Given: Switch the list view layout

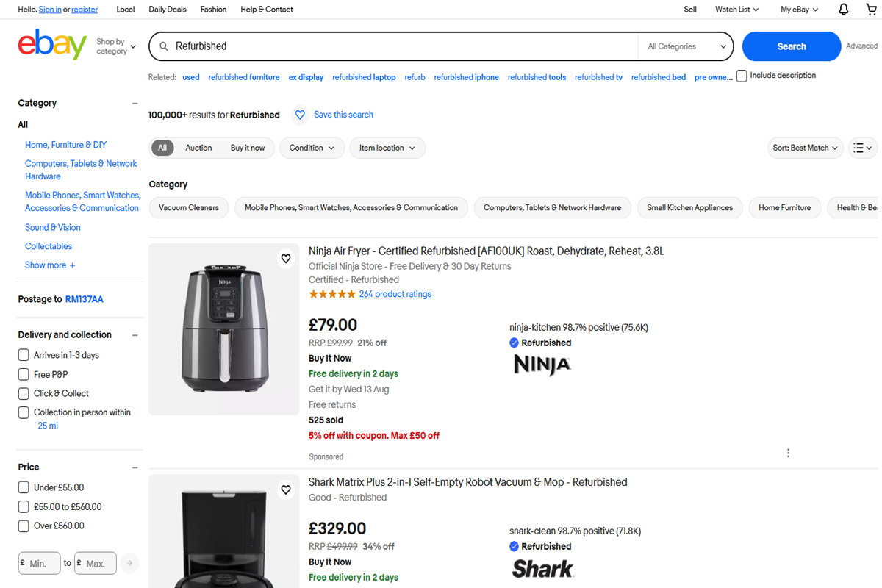Looking at the screenshot, I should coord(862,148).
